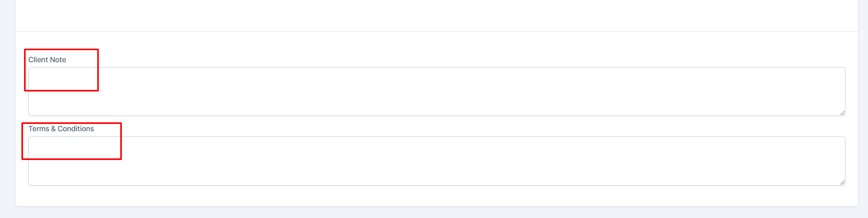Place cursor in the Terms & Conditions box
868x218 pixels.
click(x=437, y=161)
